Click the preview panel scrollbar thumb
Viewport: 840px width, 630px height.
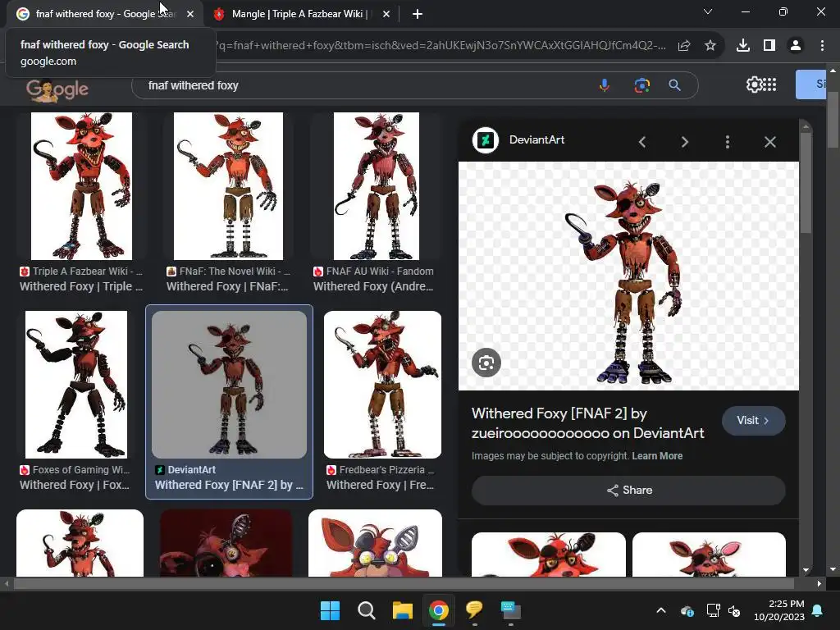pyautogui.click(x=806, y=182)
